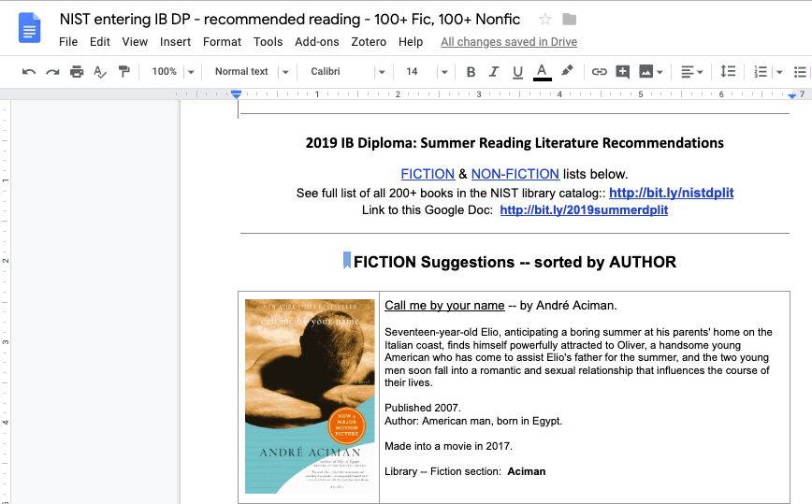The image size is (812, 504).
Task: Open the File menu
Action: [x=68, y=42]
